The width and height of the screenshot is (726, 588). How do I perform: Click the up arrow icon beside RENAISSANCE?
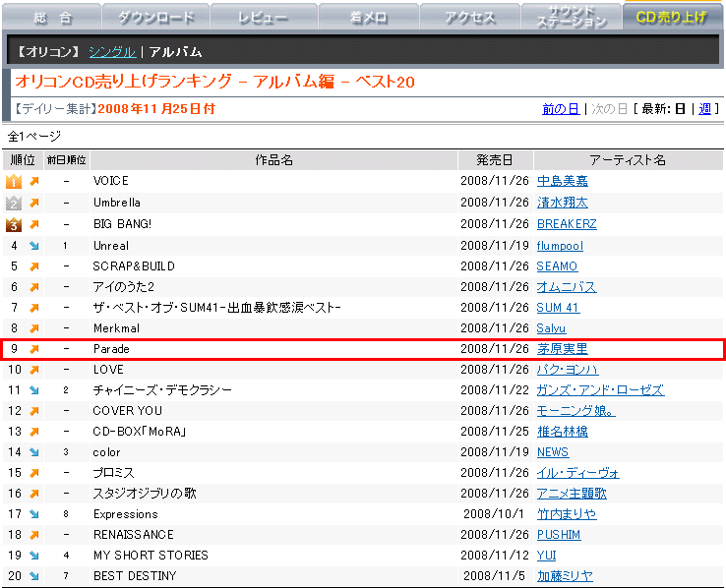pos(34,535)
